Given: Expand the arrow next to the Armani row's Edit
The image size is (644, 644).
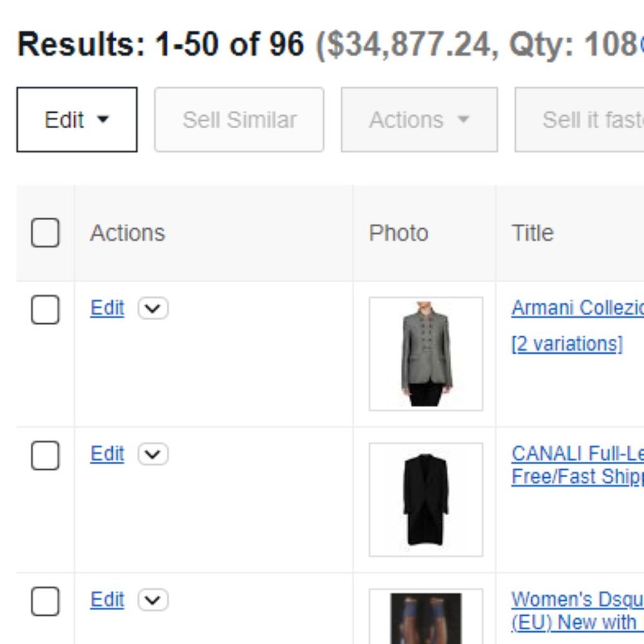Looking at the screenshot, I should click(x=153, y=308).
